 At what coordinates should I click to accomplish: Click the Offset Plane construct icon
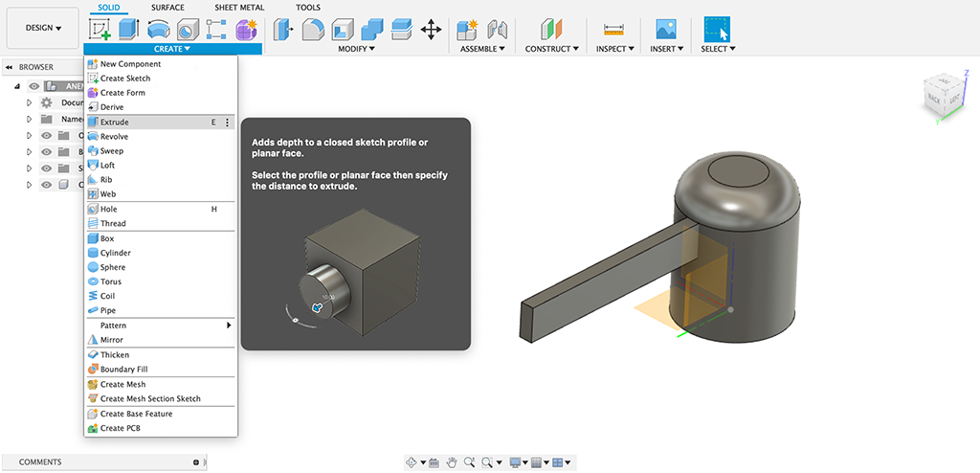click(551, 30)
